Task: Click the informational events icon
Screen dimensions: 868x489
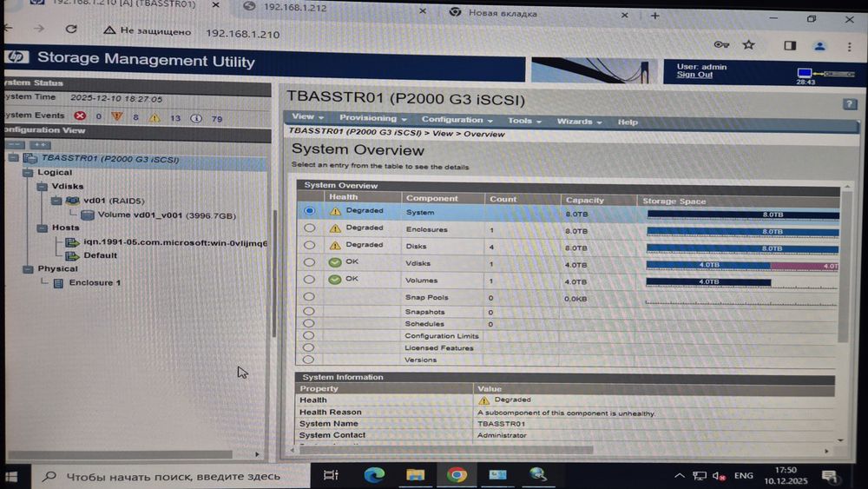Action: coord(196,118)
